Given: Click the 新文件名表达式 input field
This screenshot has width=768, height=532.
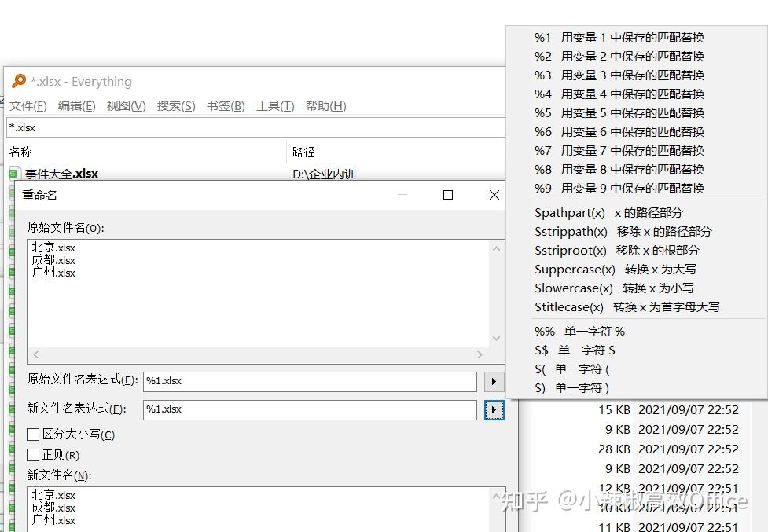Looking at the screenshot, I should click(x=310, y=409).
